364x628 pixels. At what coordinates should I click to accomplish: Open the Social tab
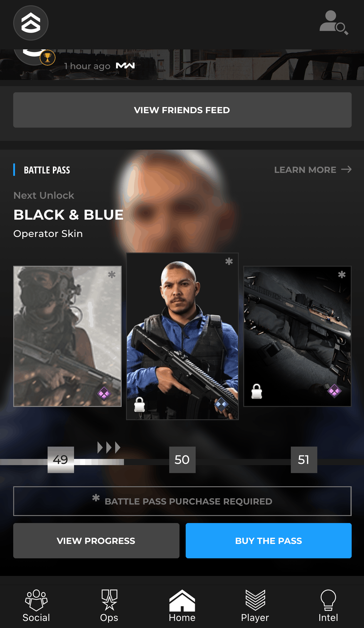click(x=36, y=606)
